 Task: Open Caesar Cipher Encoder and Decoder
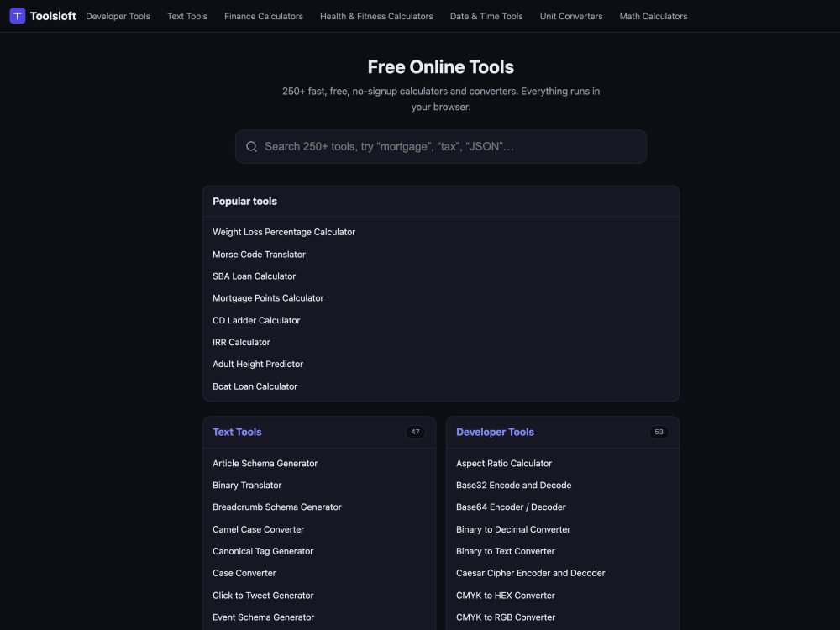click(x=531, y=573)
